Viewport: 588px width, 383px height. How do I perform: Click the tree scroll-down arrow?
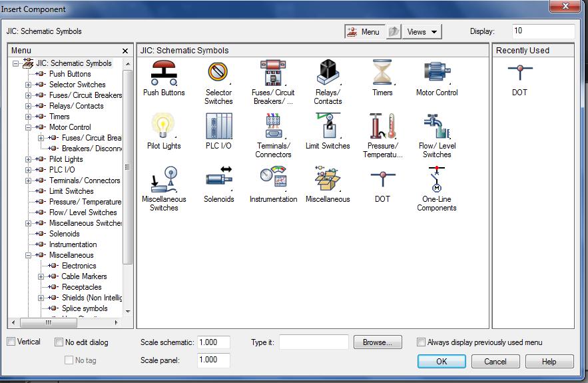point(128,311)
